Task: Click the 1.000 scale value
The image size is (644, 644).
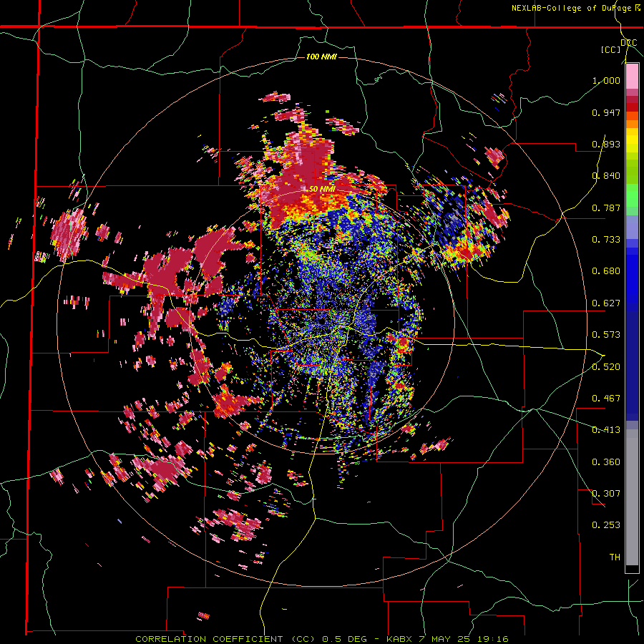Action: 606,80
